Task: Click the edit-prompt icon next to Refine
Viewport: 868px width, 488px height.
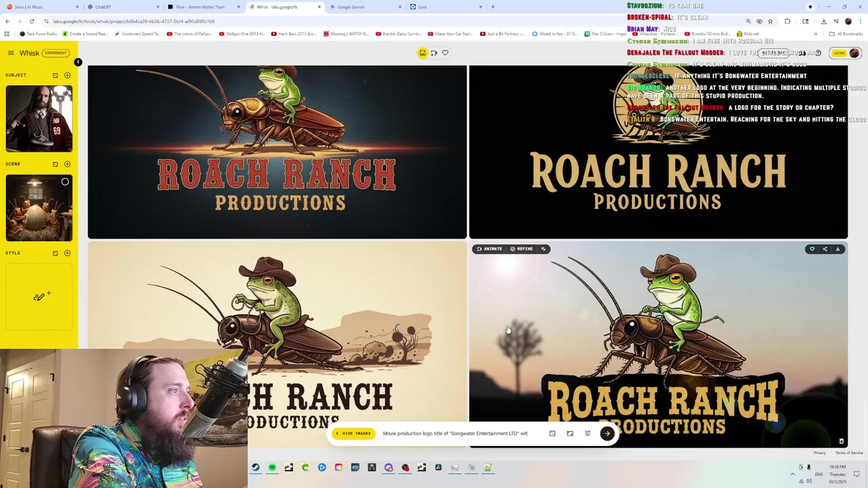Action: click(544, 249)
